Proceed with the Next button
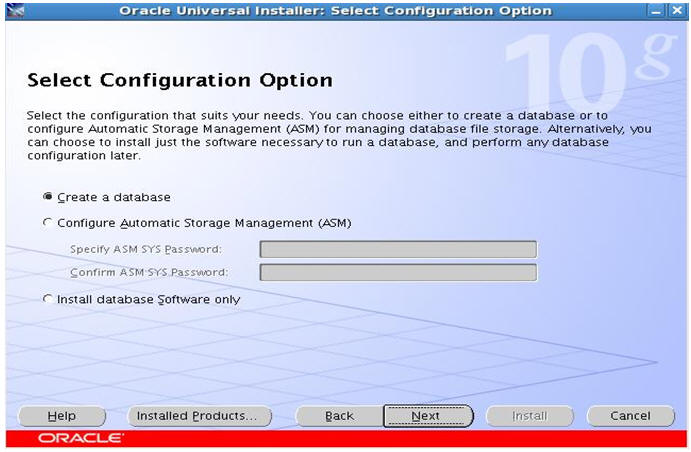Image resolution: width=691 pixels, height=452 pixels. tap(428, 416)
